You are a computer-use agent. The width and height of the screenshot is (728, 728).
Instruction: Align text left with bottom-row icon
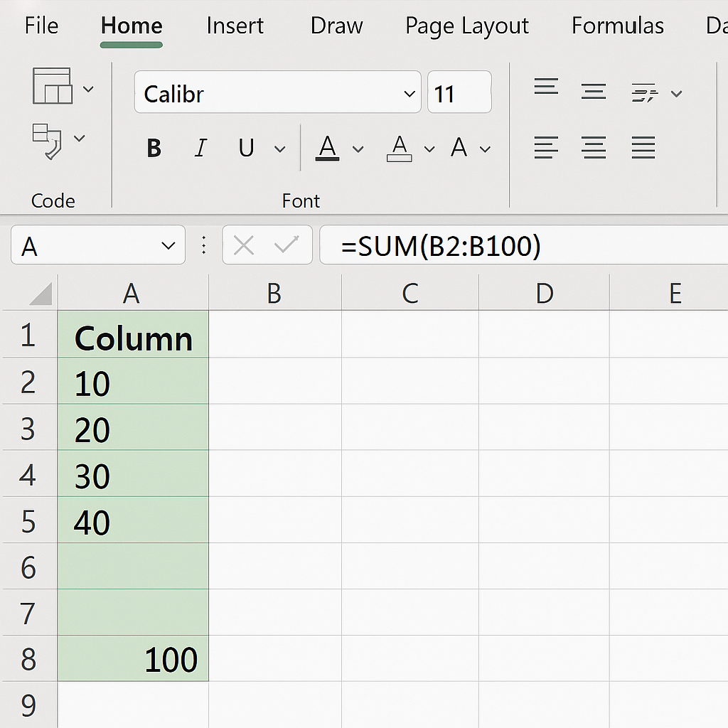(546, 148)
